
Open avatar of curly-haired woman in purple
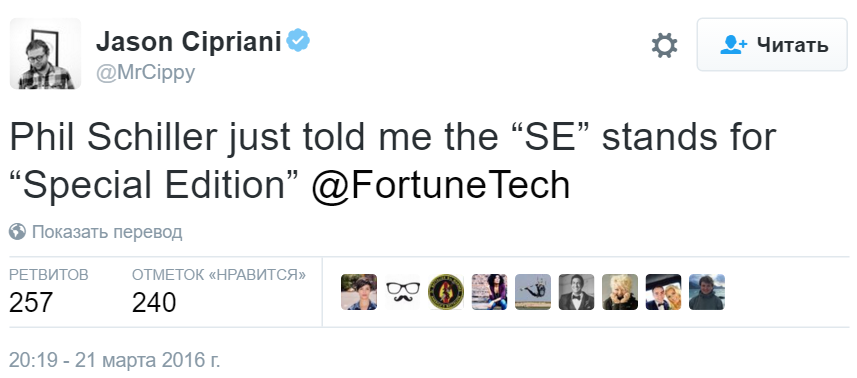click(x=490, y=292)
